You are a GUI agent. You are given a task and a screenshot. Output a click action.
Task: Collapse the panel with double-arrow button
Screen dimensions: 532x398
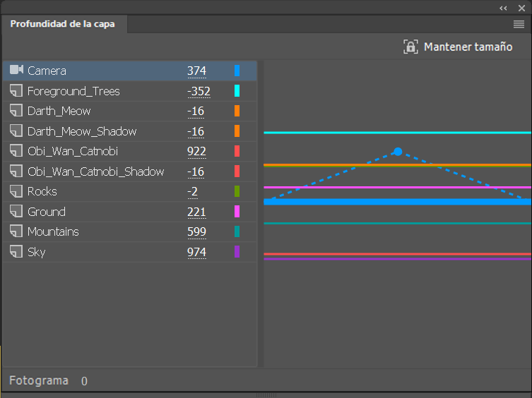click(503, 8)
